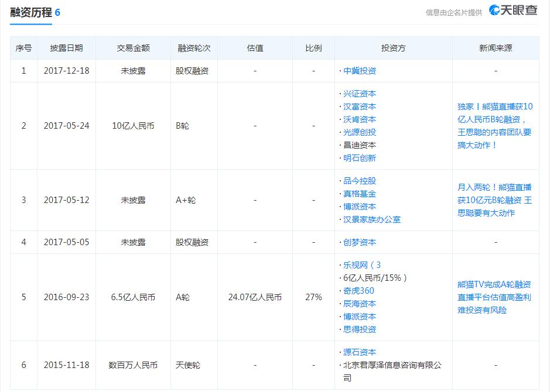Open investor link 汉景家族办公室
This screenshot has width=550, height=392.
(372, 219)
